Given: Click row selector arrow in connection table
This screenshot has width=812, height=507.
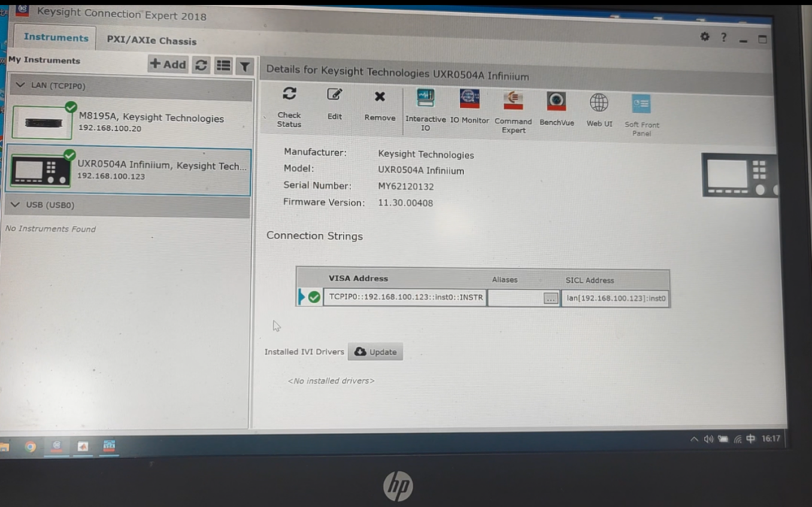Looking at the screenshot, I should pyautogui.click(x=301, y=296).
